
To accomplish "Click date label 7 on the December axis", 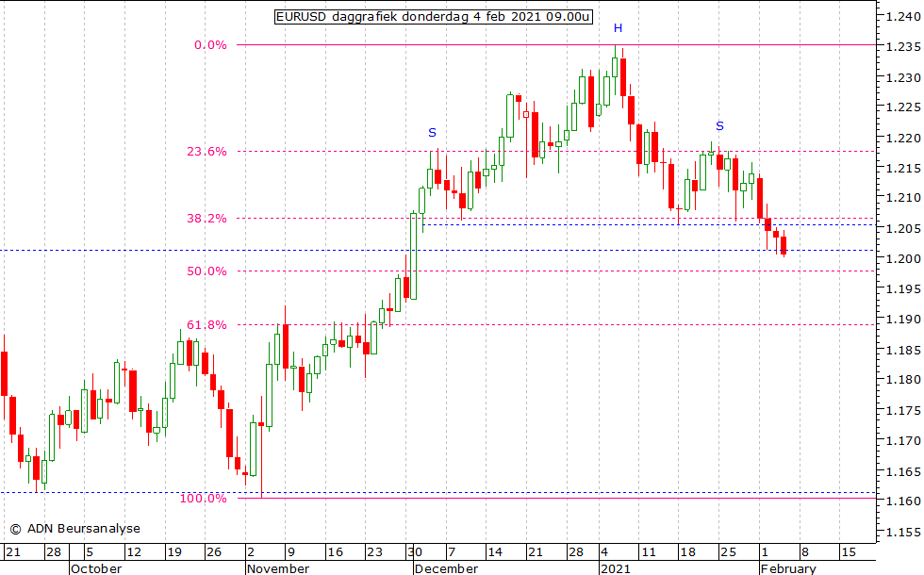I will [452, 552].
